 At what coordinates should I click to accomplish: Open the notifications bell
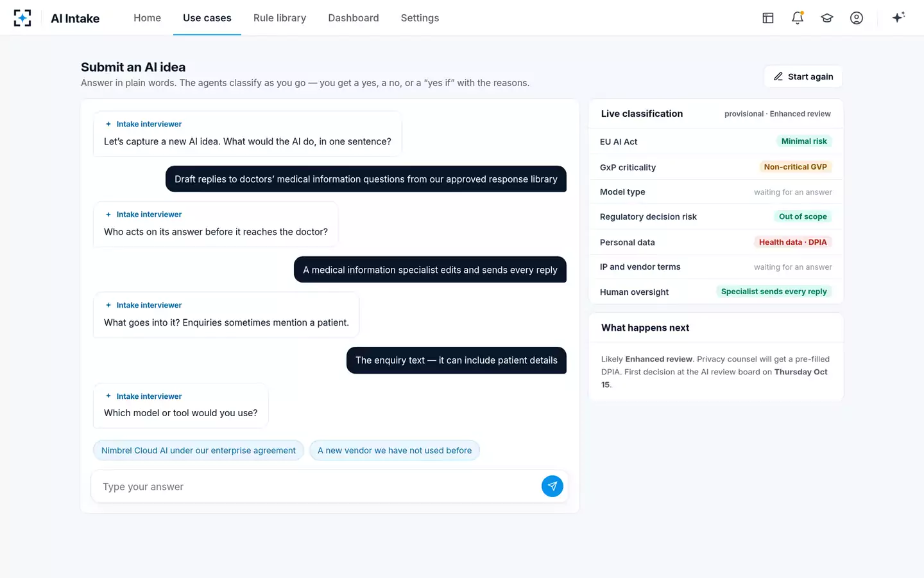click(x=798, y=18)
